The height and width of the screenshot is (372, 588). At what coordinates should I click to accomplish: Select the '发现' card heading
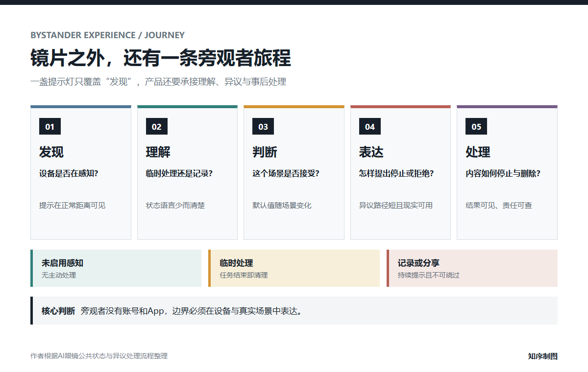coord(51,152)
